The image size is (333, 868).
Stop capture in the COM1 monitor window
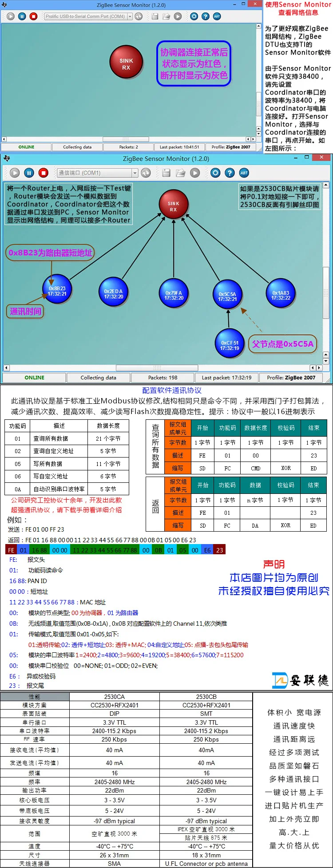pyautogui.click(x=43, y=173)
